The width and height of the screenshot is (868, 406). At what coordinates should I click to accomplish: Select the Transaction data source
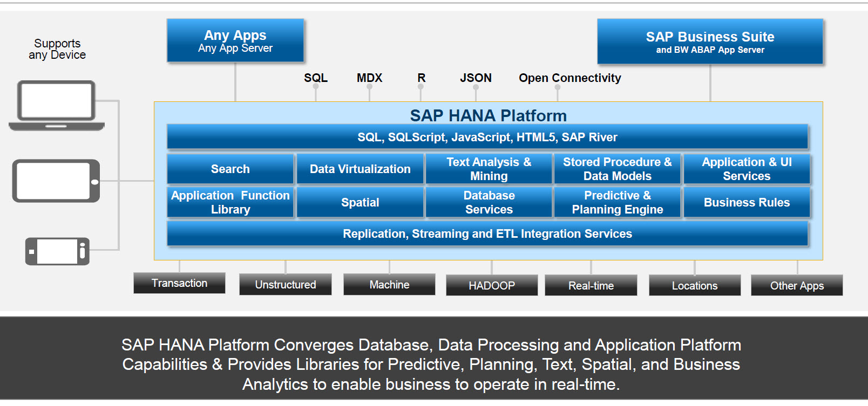click(x=179, y=283)
